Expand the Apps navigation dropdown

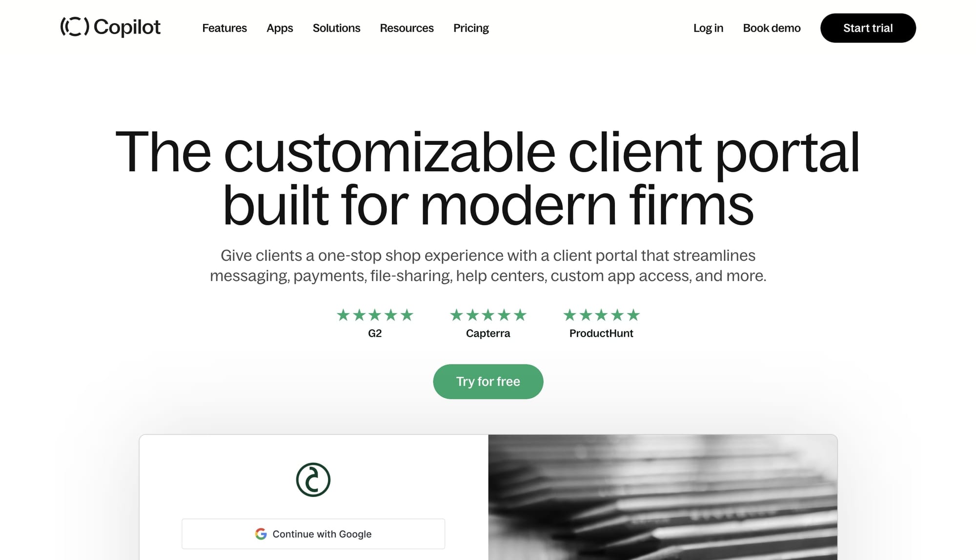280,27
